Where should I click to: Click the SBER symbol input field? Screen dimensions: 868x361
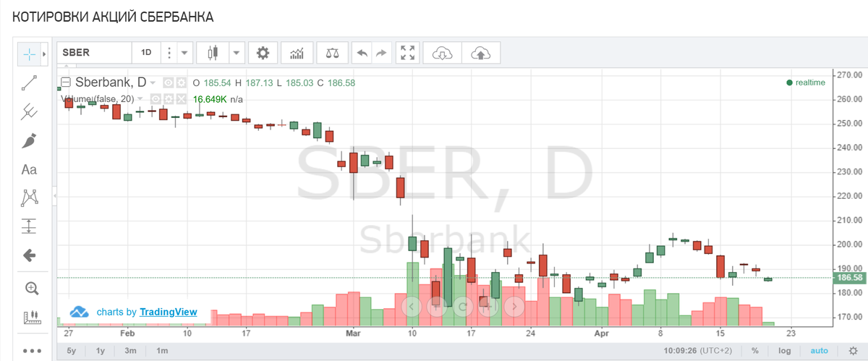[94, 53]
